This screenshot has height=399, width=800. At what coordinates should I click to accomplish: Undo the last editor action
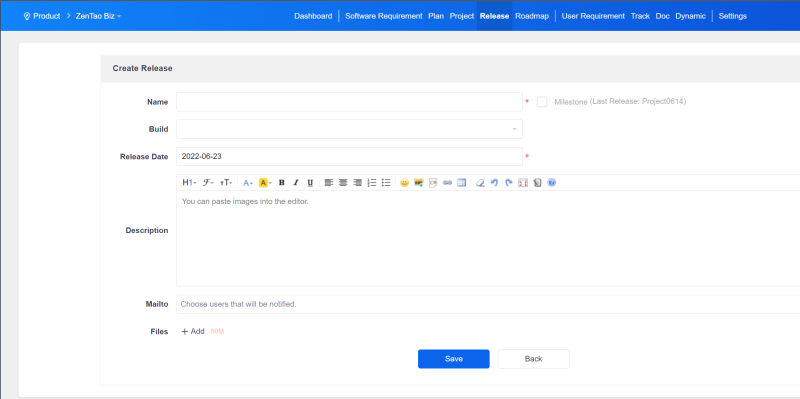494,183
